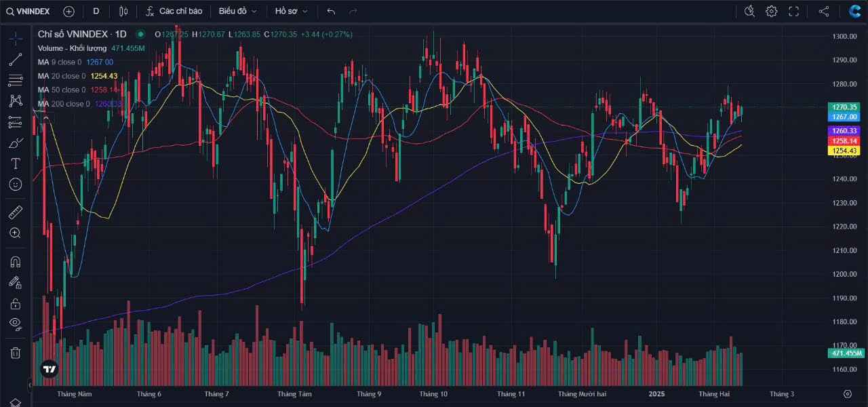868x407 pixels.
Task: Click the trash remove drawings icon
Action: pos(15,352)
